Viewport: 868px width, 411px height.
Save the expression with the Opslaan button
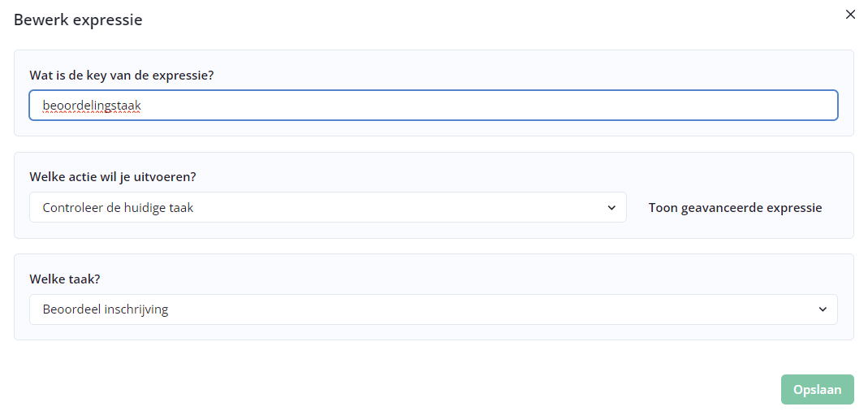click(817, 389)
